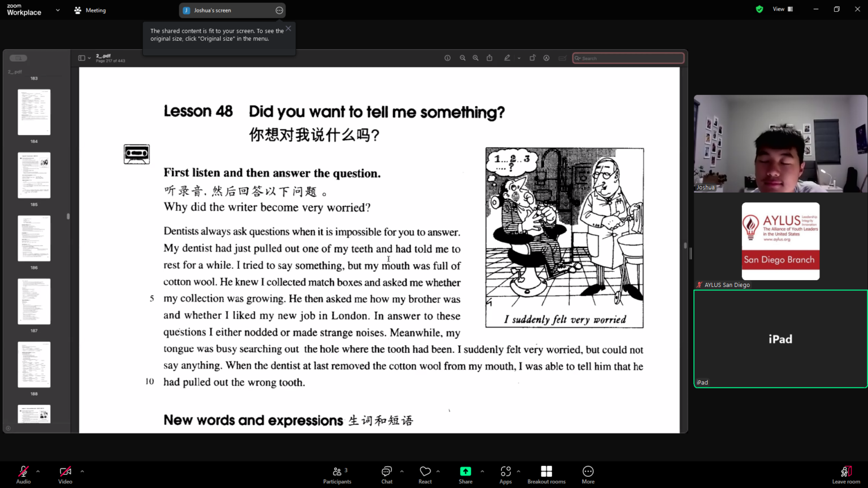
Task: Click the PDF share icon
Action: [489, 58]
